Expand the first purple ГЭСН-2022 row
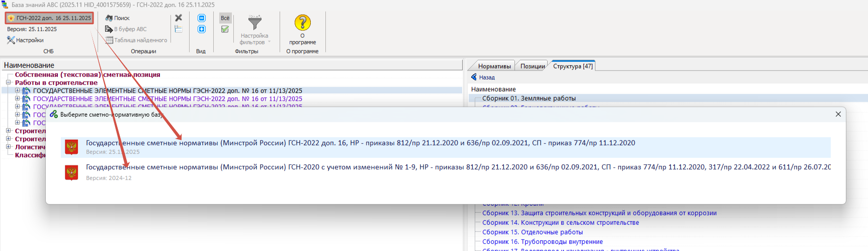Image resolution: width=868 pixels, height=251 pixels. (17, 99)
